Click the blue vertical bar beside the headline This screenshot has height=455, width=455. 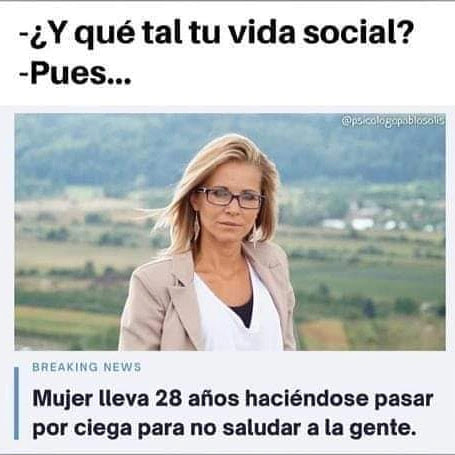point(16,403)
